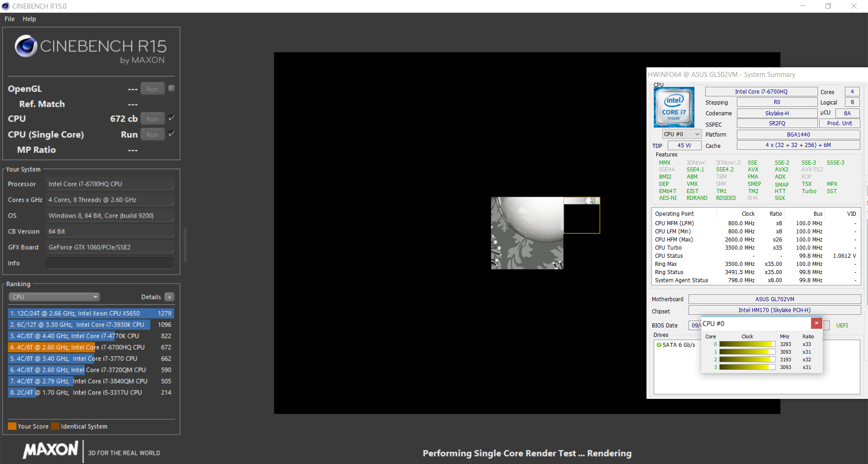
Task: Minimize the Cinebench window
Action: pyautogui.click(x=803, y=6)
